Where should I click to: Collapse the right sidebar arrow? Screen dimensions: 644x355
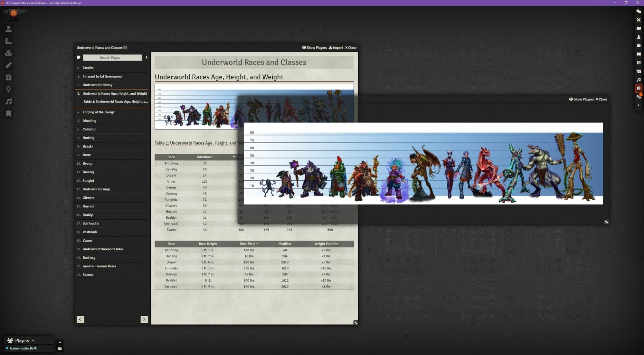639,105
